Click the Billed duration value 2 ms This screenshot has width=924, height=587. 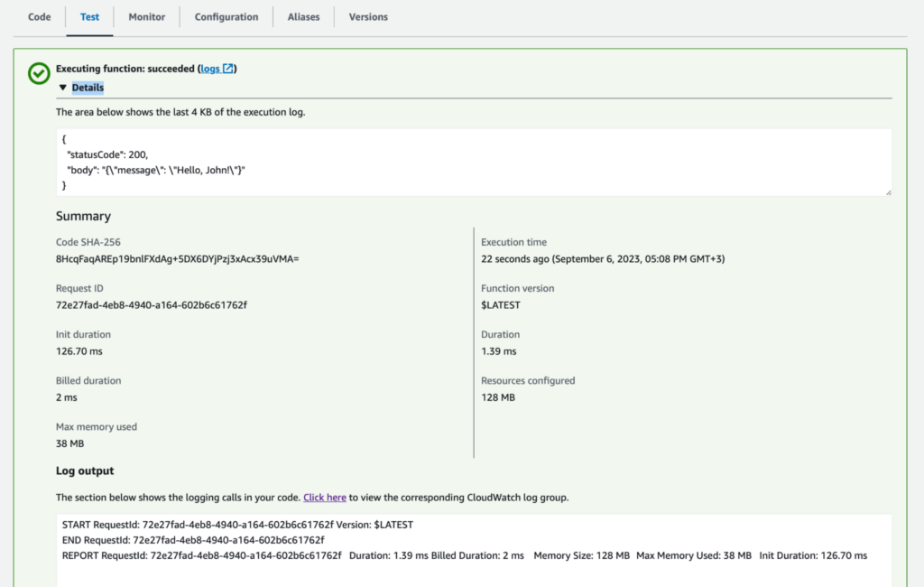(67, 397)
